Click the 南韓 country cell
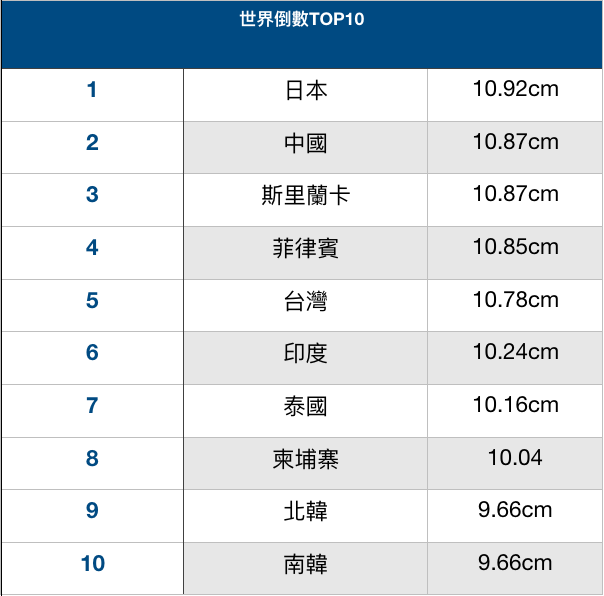Screen dimensions: 604x596 [x=305, y=564]
